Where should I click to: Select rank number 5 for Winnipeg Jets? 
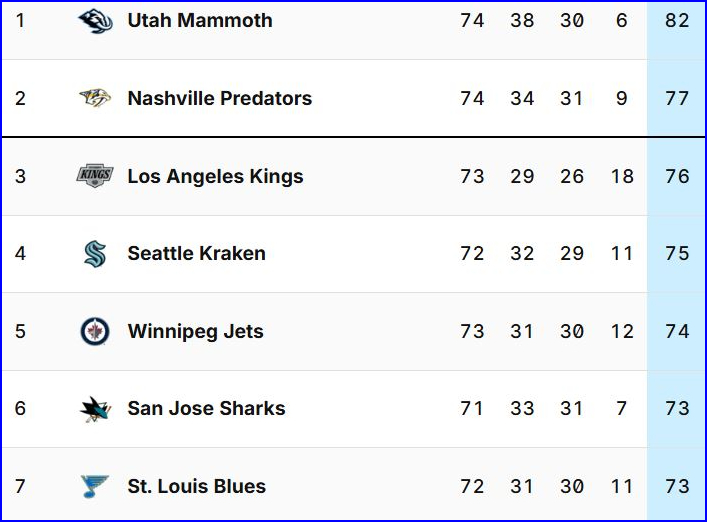[20, 331]
